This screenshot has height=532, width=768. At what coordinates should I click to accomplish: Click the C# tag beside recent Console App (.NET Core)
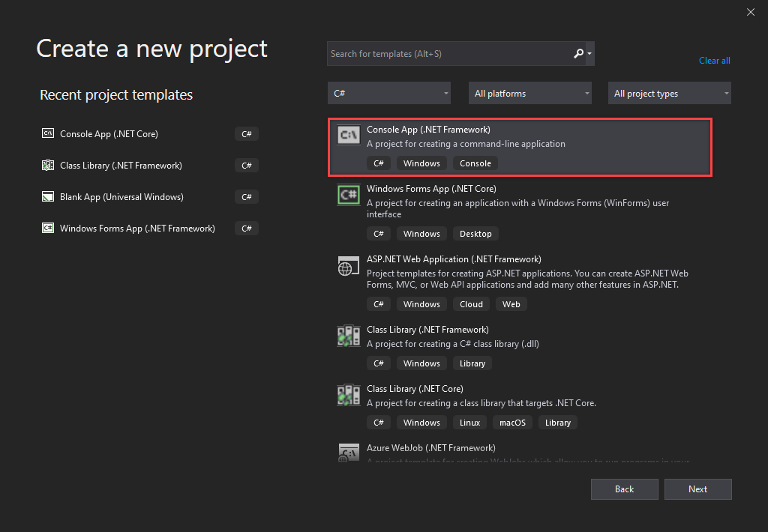pos(246,133)
